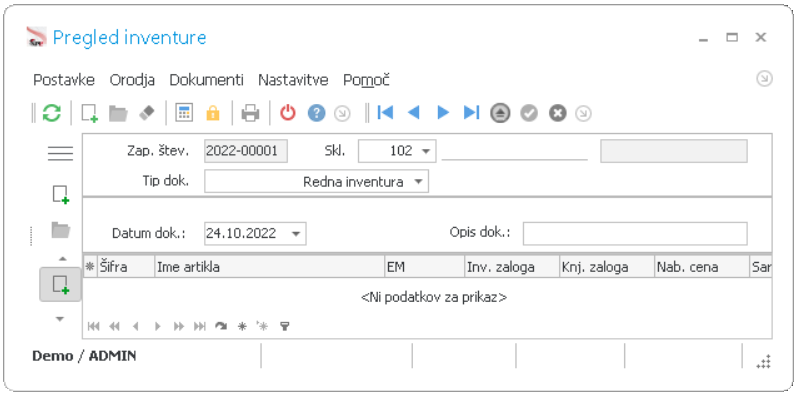Image resolution: width=798 pixels, height=398 pixels.
Task: Print the inventory with printer icon
Action: [x=250, y=113]
